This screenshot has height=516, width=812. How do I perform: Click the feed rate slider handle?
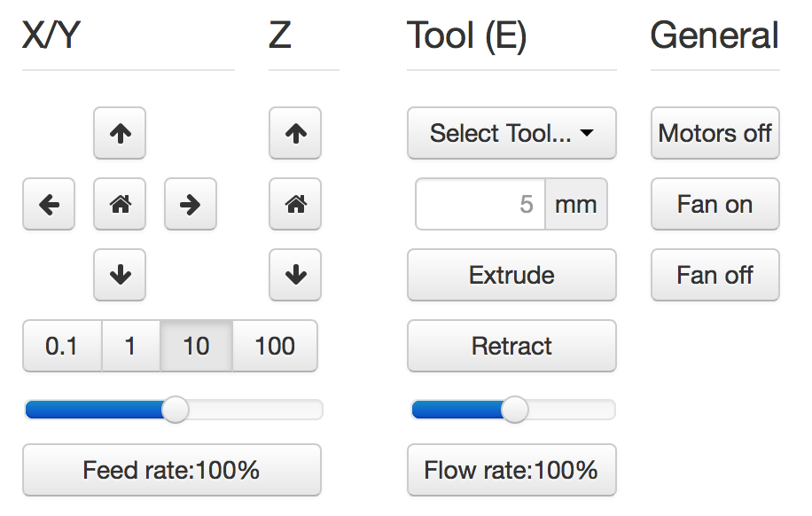click(175, 410)
